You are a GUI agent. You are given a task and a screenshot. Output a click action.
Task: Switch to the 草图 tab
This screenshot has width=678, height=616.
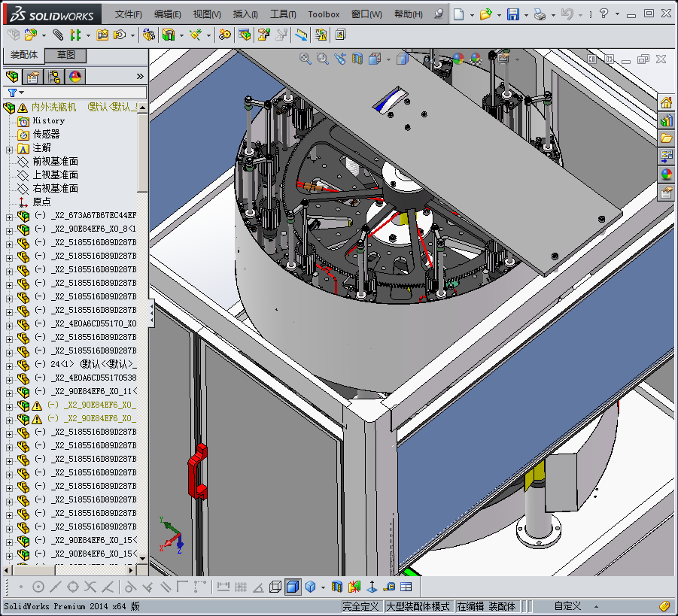[x=65, y=55]
